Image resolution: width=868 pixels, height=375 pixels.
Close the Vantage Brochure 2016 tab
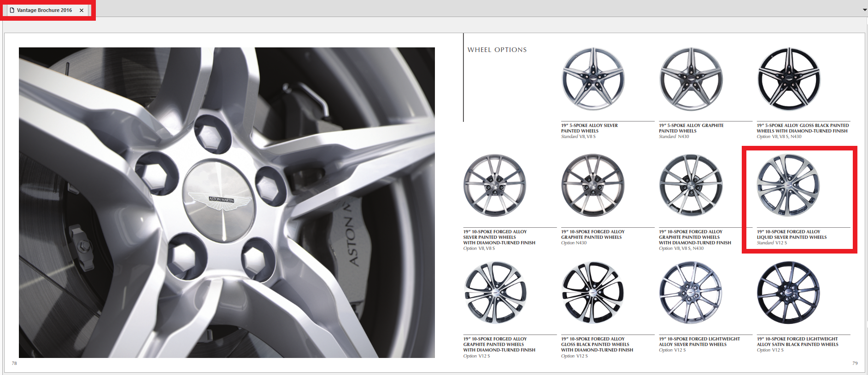click(82, 10)
